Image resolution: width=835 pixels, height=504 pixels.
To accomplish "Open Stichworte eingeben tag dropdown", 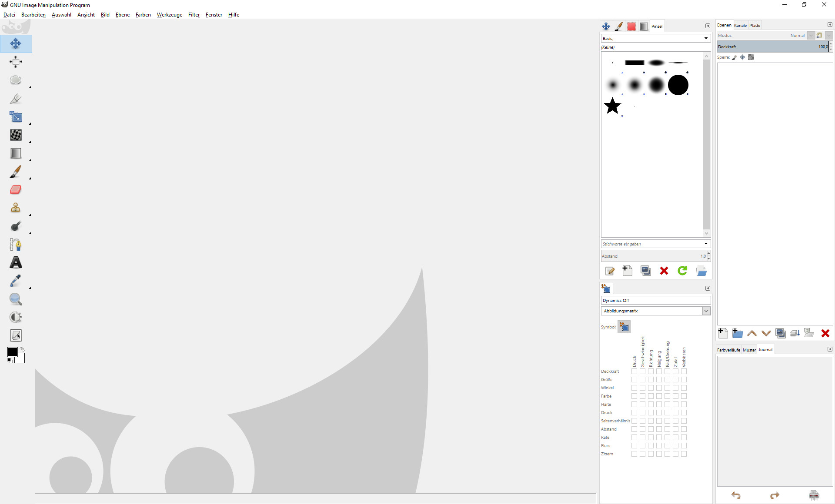I will (705, 244).
